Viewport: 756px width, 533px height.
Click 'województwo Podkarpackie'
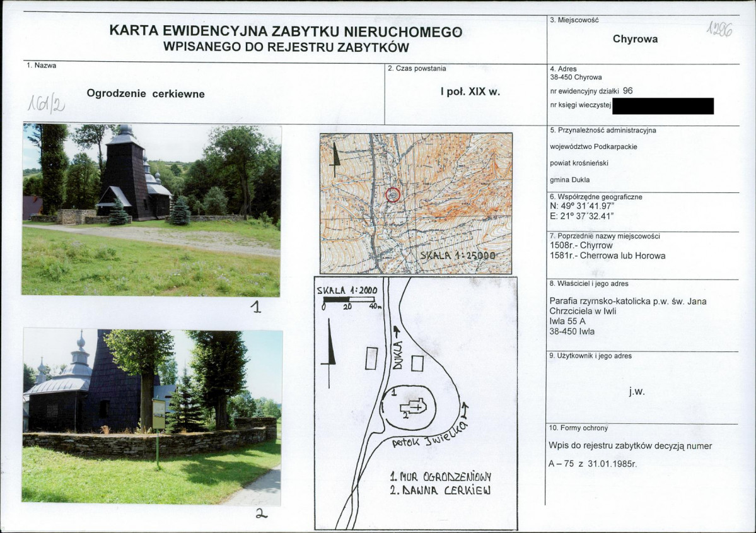593,146
